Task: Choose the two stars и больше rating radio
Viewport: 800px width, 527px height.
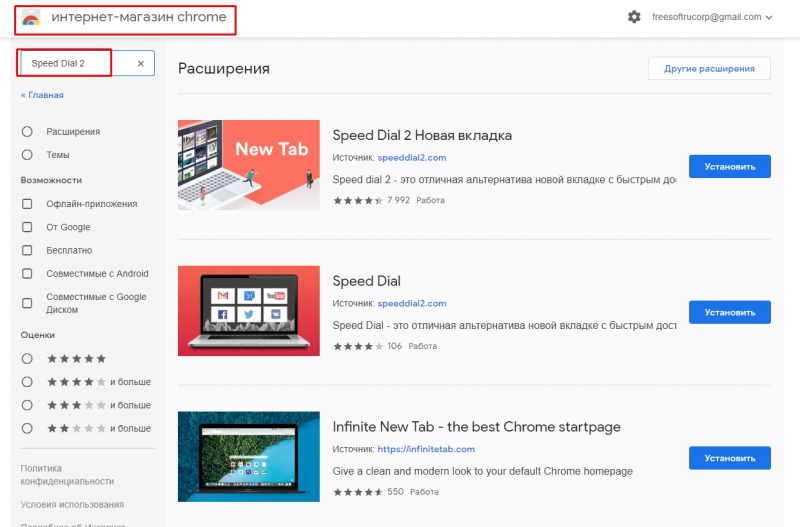Action: click(x=27, y=428)
